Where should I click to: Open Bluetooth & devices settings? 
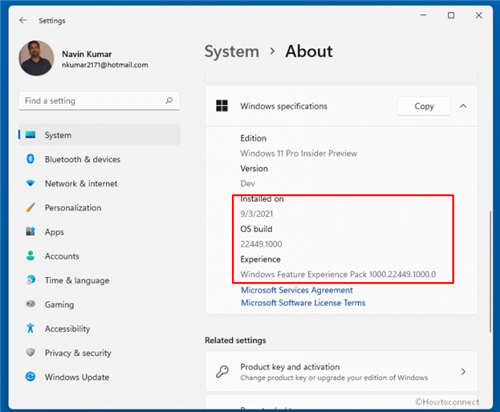tap(82, 159)
